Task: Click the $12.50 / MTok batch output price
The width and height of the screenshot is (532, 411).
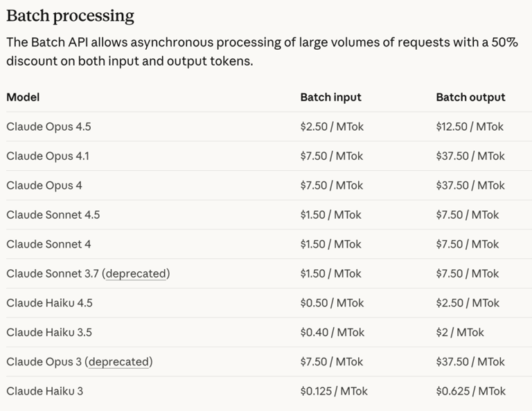Action: [x=470, y=127]
